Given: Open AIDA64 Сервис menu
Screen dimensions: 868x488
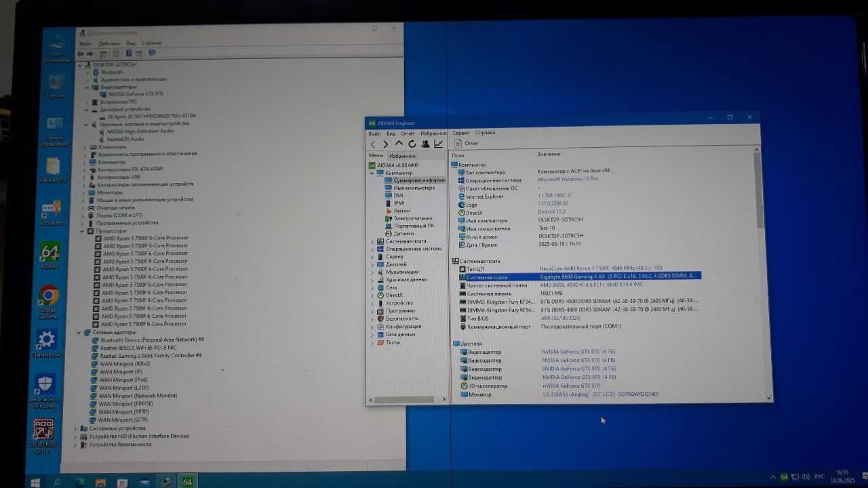Looking at the screenshot, I should coord(461,133).
